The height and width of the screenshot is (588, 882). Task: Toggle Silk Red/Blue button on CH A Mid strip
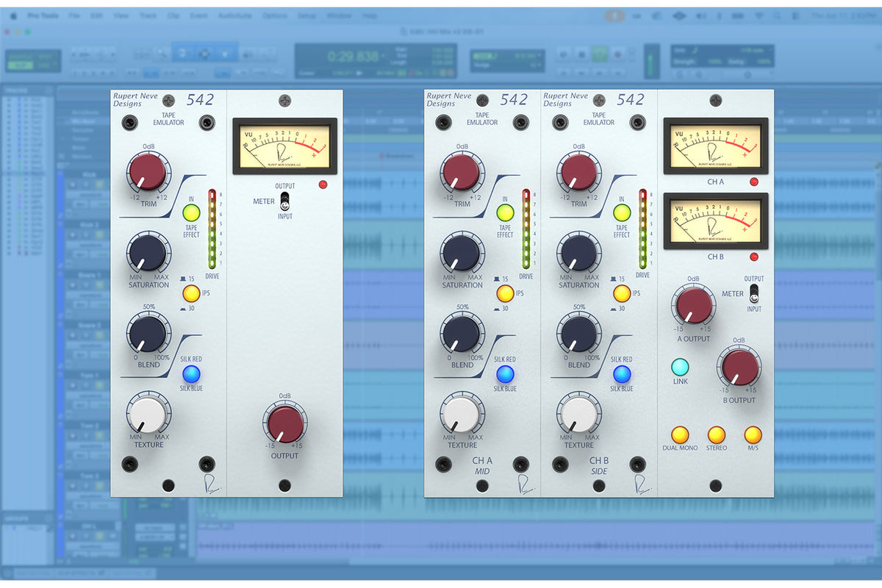coord(505,374)
